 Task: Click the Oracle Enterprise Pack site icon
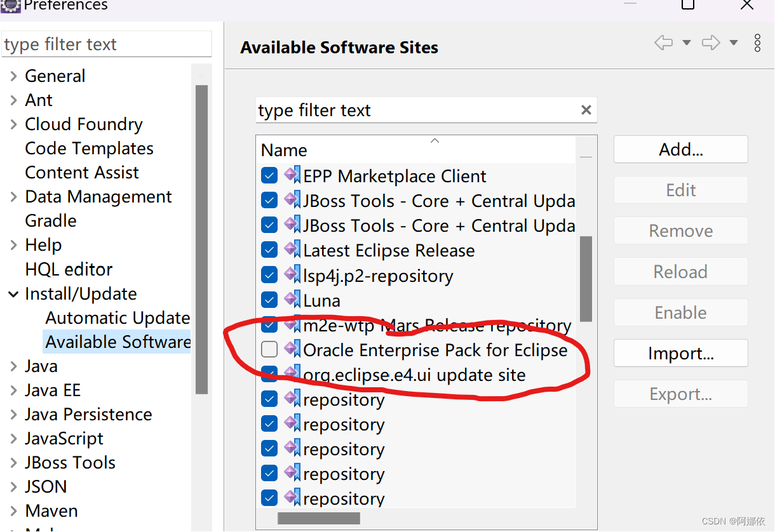[292, 349]
